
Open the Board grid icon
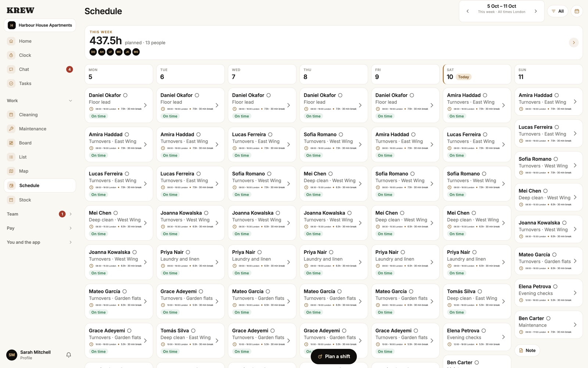coord(11,143)
